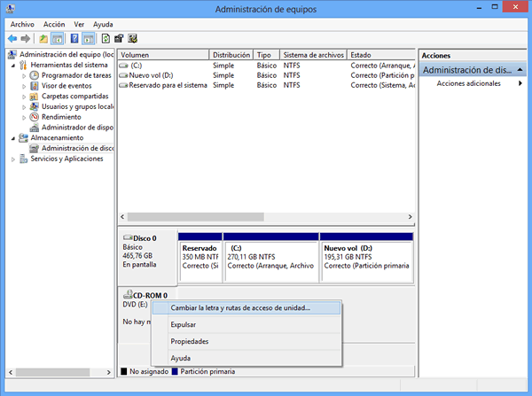This screenshot has height=396, width=532.
Task: Open the Ayuda menu in menu bar
Action: tap(103, 25)
